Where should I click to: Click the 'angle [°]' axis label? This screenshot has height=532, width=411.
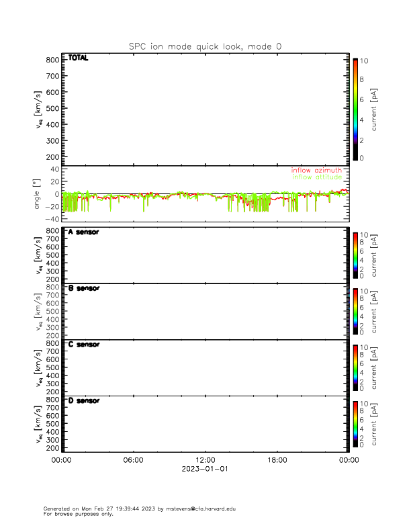[x=38, y=193]
